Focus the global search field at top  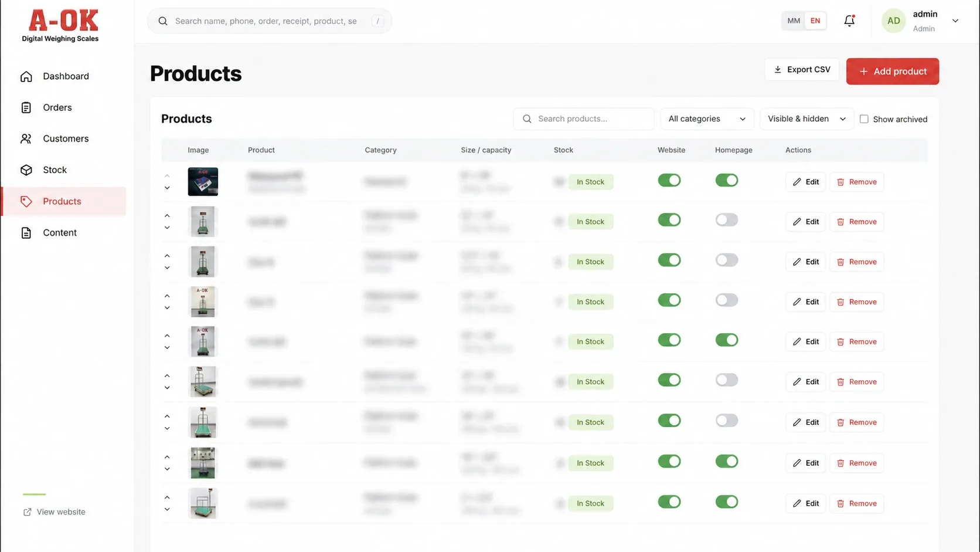tap(269, 21)
